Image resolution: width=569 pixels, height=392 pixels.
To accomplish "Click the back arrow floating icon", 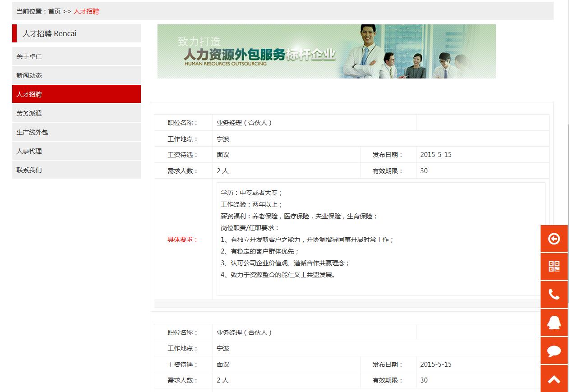I will pyautogui.click(x=554, y=239).
